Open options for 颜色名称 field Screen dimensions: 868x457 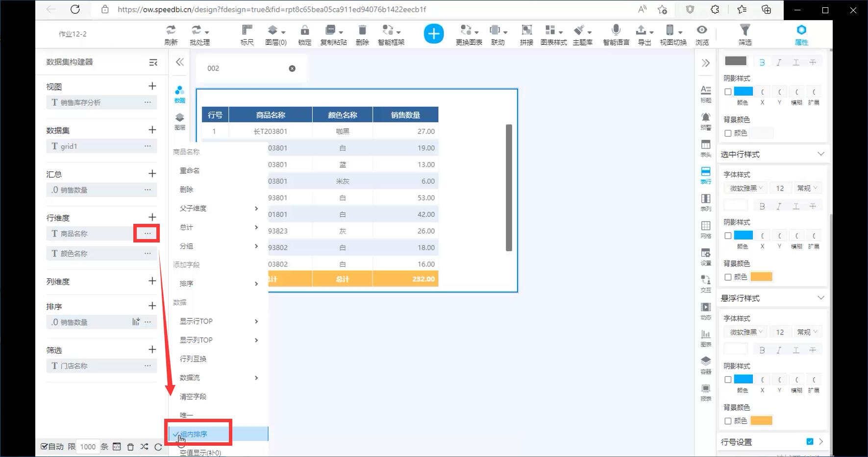point(148,253)
